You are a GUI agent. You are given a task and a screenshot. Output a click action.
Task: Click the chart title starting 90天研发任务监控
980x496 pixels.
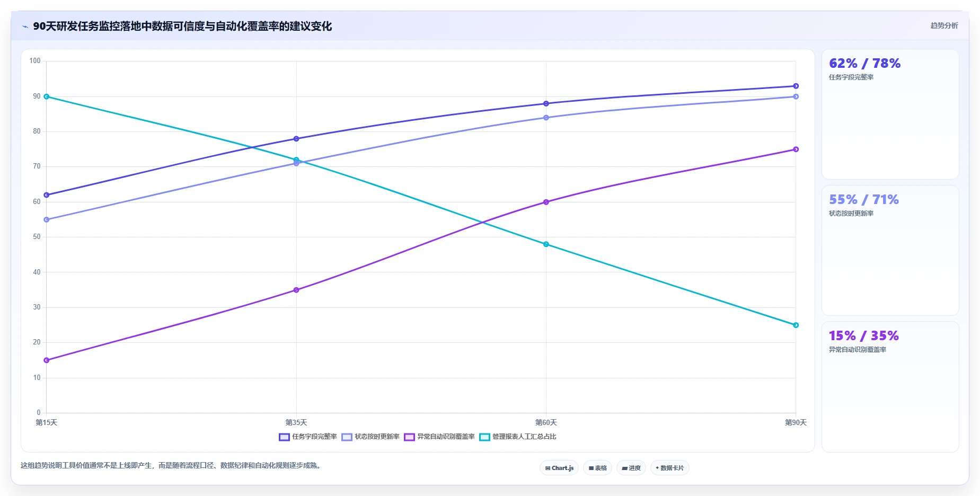click(182, 26)
